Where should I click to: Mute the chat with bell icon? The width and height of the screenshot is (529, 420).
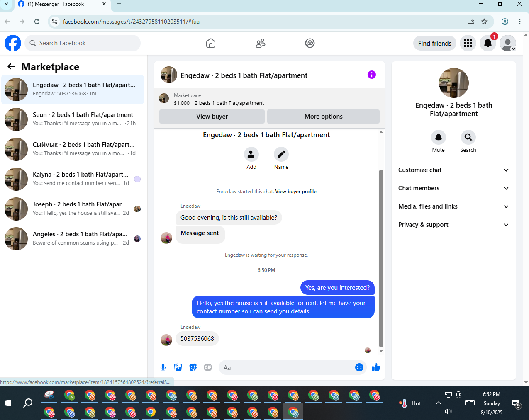[439, 137]
